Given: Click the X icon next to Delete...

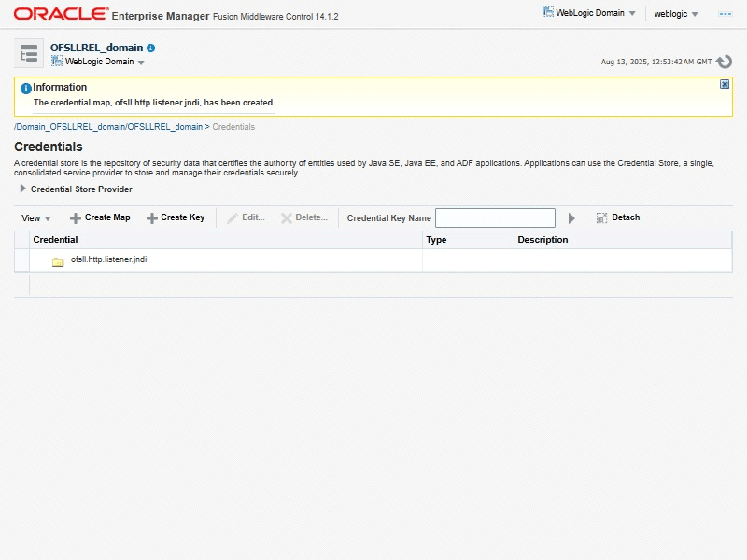Looking at the screenshot, I should 287,218.
